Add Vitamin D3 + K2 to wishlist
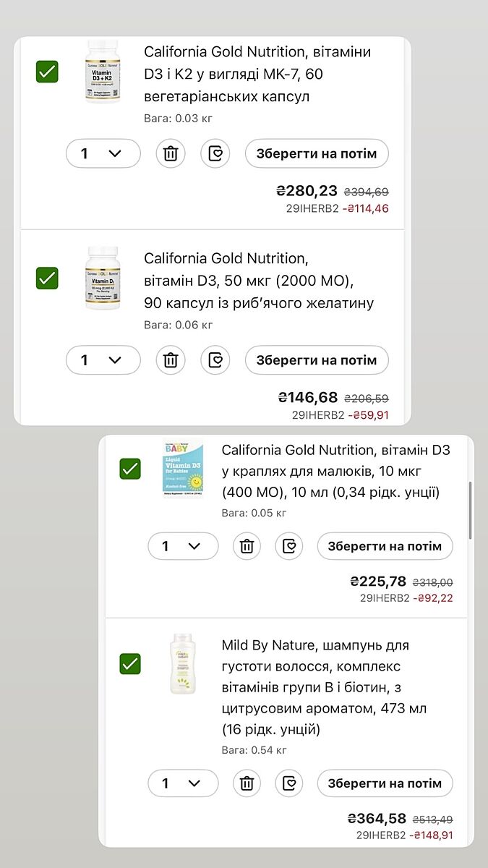 click(215, 153)
